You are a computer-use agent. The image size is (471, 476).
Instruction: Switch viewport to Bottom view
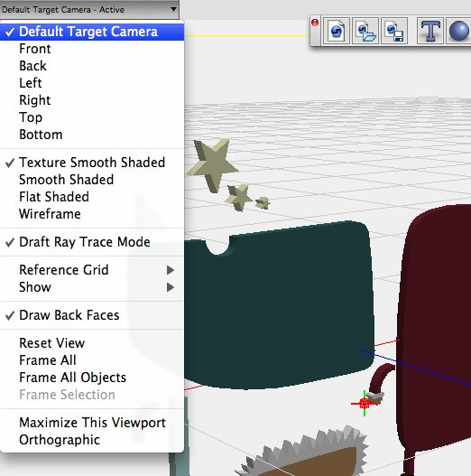click(x=92, y=135)
